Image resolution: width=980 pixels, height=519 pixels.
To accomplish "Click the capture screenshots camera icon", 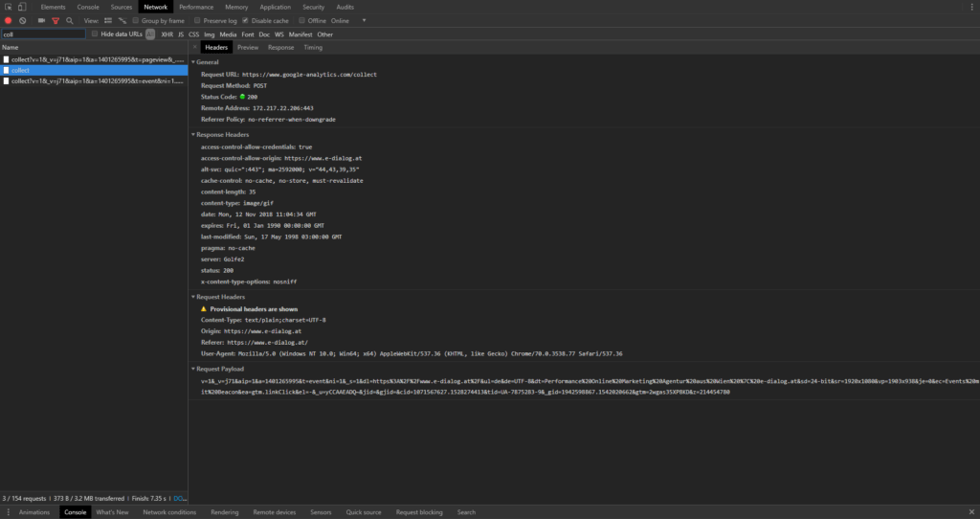I will (41, 20).
